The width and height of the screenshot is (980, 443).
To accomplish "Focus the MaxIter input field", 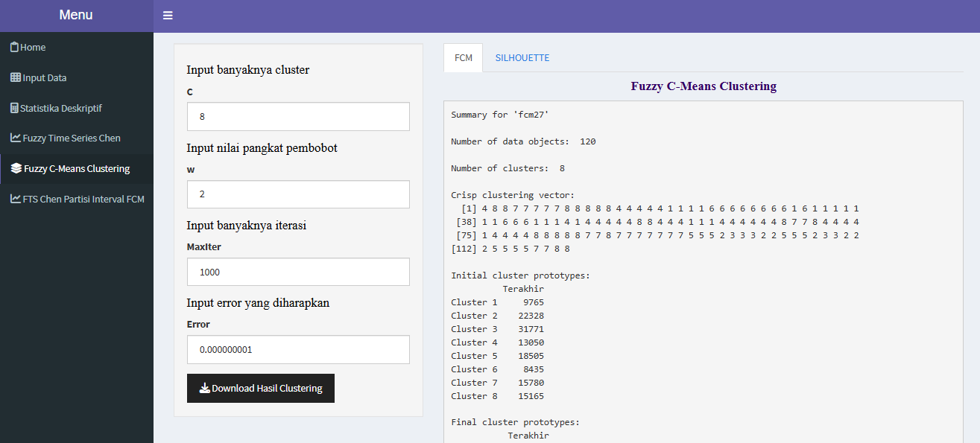I will point(298,272).
